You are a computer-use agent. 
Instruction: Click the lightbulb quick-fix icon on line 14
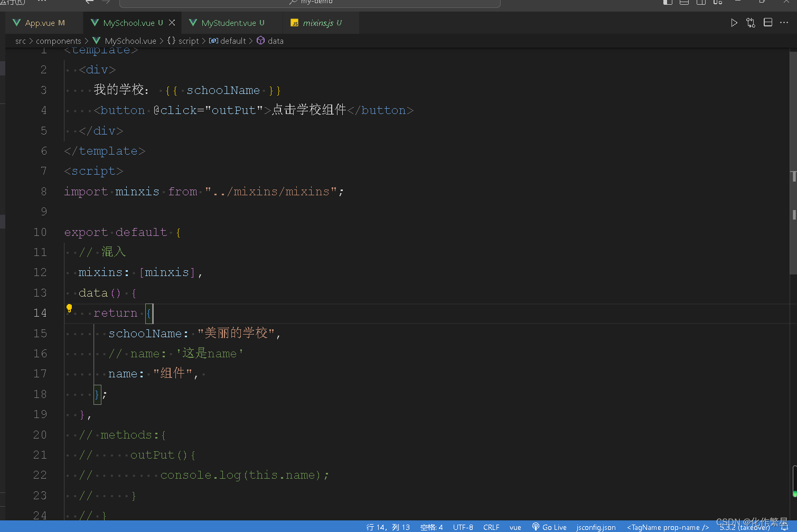pos(69,308)
